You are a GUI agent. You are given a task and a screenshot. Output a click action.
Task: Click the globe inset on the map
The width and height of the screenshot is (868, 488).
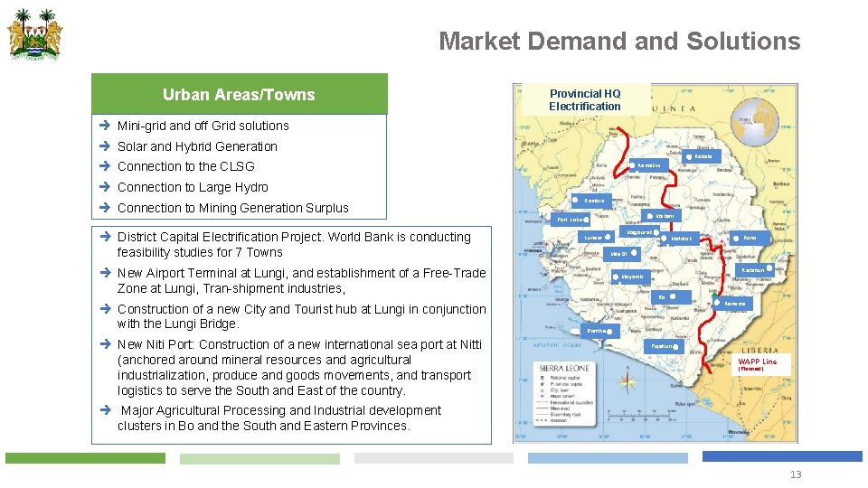click(754, 122)
